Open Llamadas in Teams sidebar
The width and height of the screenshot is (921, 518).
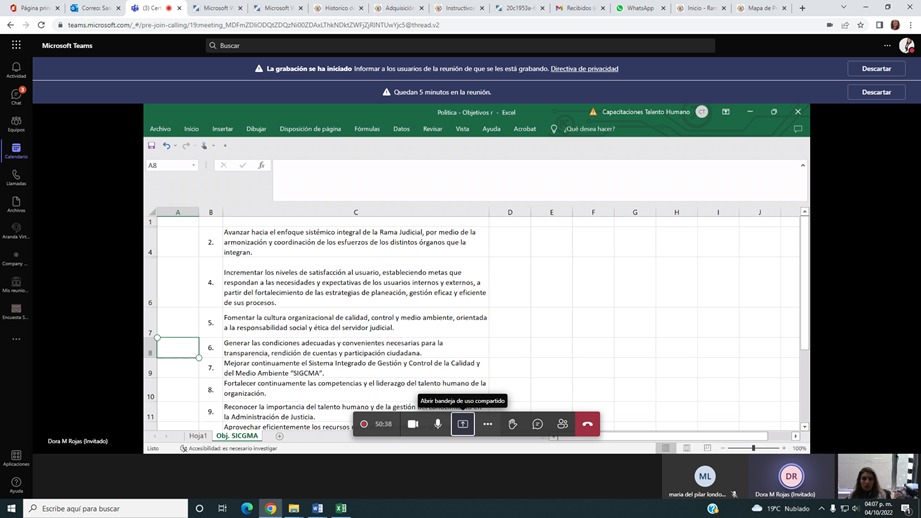tap(16, 177)
